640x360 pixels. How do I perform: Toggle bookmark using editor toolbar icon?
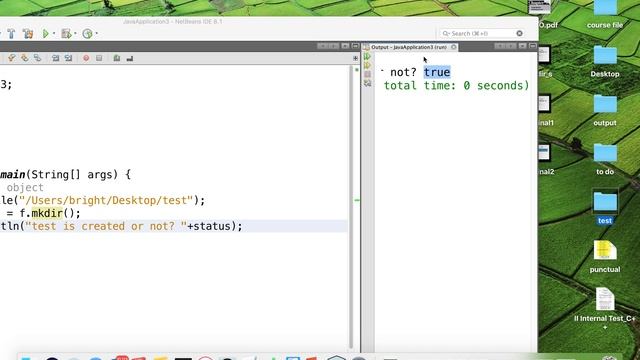pyautogui.click(x=38, y=58)
